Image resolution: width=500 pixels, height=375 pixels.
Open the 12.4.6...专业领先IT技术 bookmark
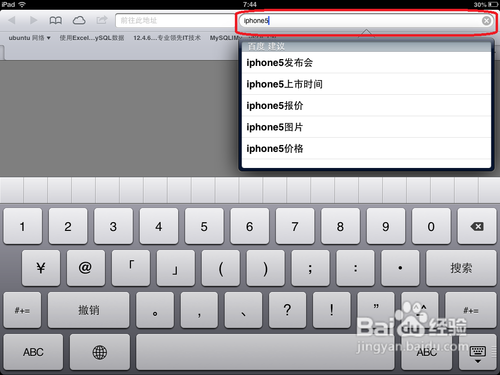coord(167,38)
